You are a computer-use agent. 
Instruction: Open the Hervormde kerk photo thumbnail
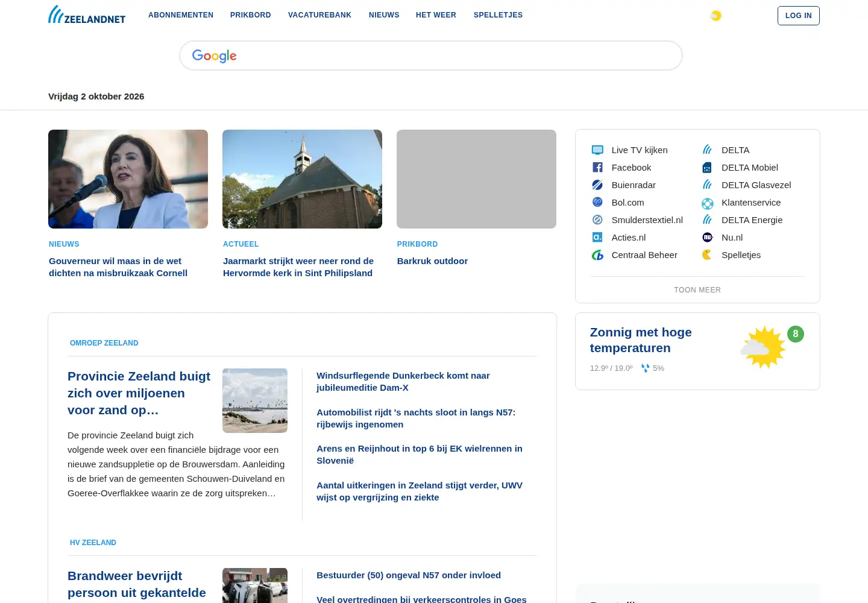pyautogui.click(x=302, y=179)
